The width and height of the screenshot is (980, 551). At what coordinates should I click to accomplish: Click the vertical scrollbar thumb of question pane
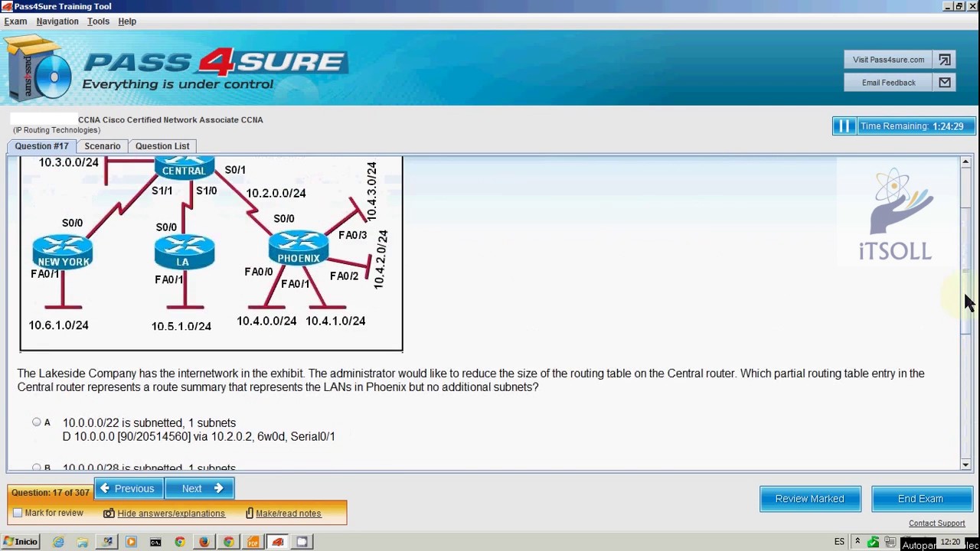(x=965, y=270)
